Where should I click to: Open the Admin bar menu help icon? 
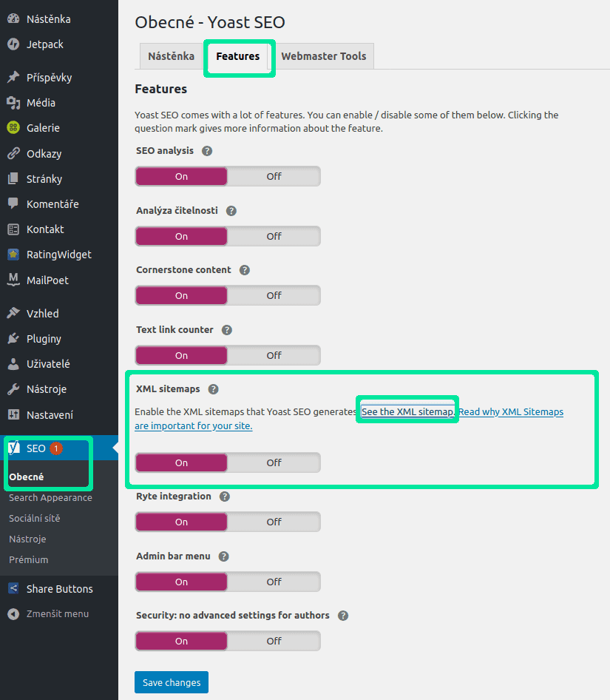pyautogui.click(x=223, y=556)
